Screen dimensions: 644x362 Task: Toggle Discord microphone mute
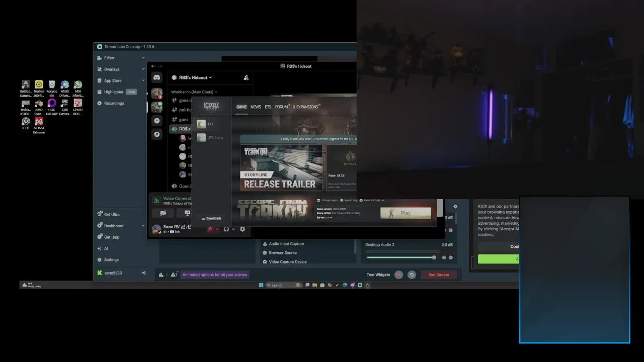(x=210, y=229)
